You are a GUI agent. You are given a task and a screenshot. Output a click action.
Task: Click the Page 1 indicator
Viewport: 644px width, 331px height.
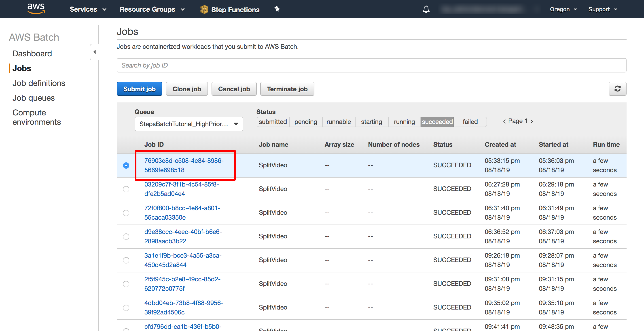pos(518,121)
